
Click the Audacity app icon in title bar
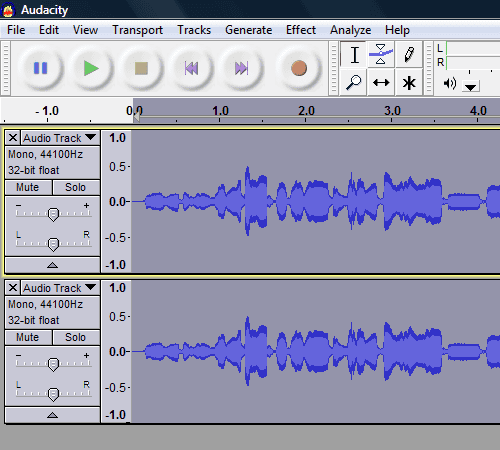(x=8, y=10)
